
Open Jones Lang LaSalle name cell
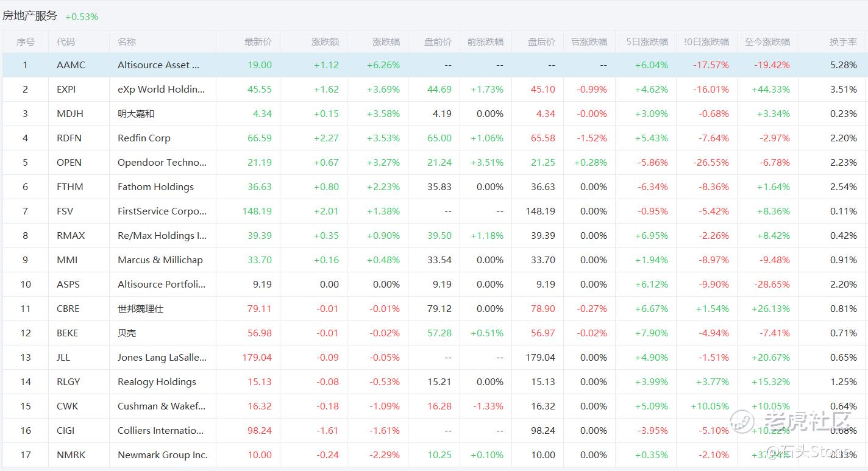pos(162,358)
